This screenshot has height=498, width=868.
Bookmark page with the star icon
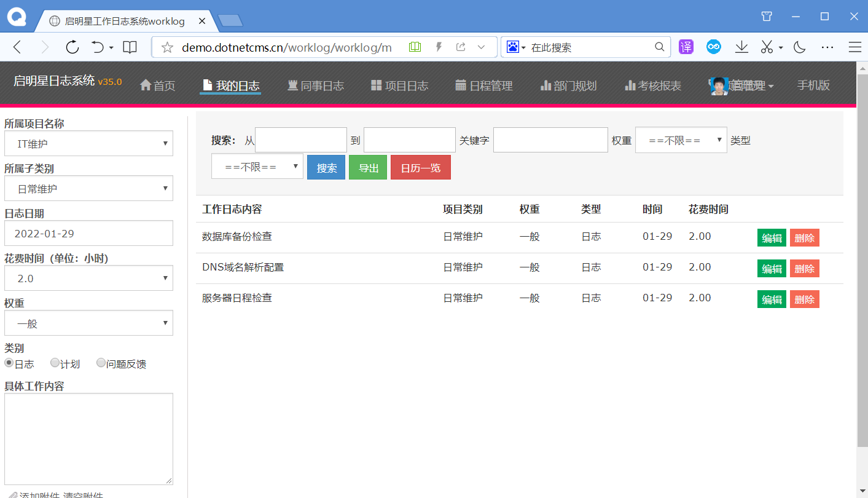(x=167, y=47)
